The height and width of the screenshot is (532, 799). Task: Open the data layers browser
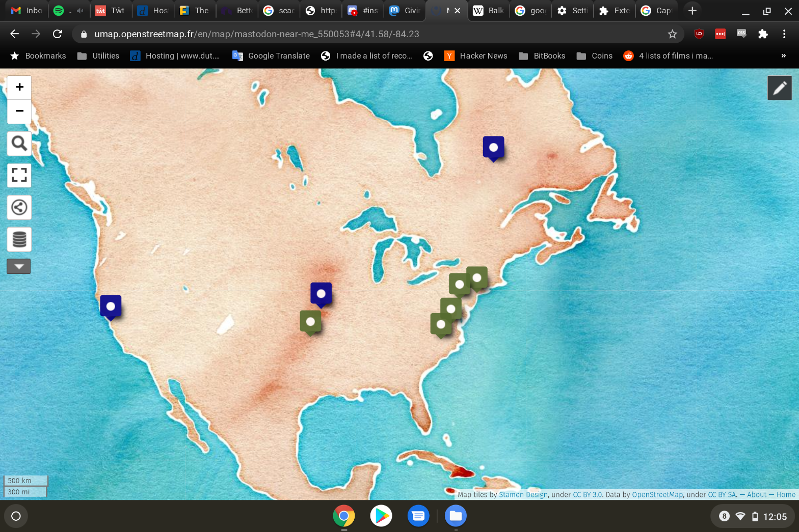(x=19, y=239)
